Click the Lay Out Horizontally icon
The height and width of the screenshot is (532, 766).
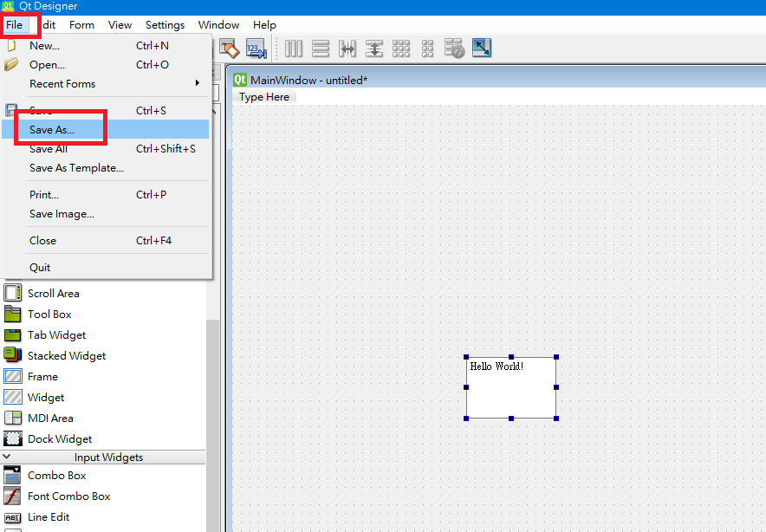(294, 49)
